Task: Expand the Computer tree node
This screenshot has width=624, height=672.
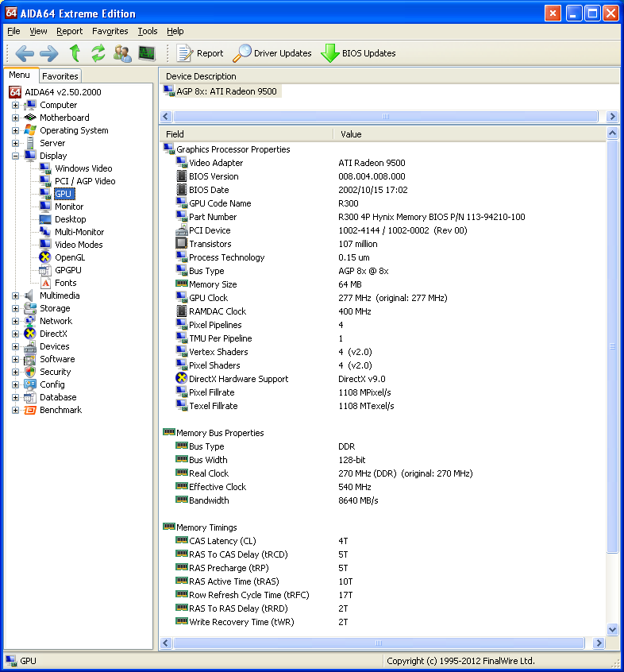Action: [15, 105]
